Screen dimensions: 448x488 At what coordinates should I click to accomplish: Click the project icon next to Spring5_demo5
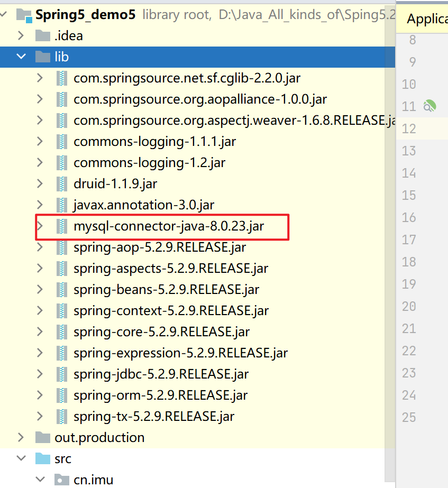tap(23, 14)
